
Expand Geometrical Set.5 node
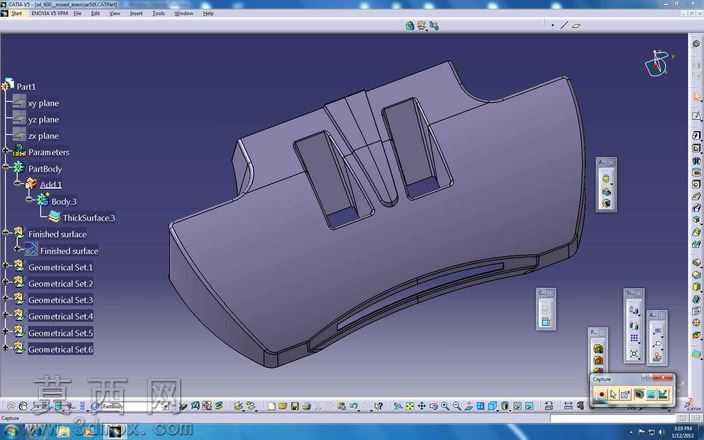click(x=5, y=331)
